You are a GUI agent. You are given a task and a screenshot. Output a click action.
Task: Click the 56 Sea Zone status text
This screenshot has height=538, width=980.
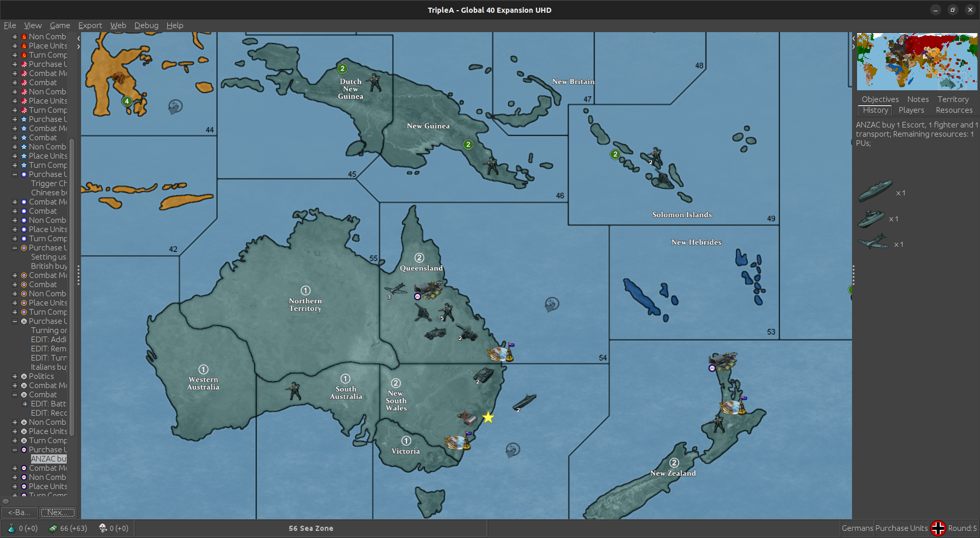pos(311,528)
